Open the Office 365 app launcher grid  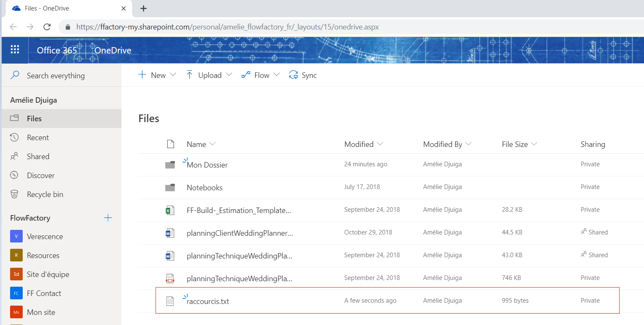click(x=15, y=50)
